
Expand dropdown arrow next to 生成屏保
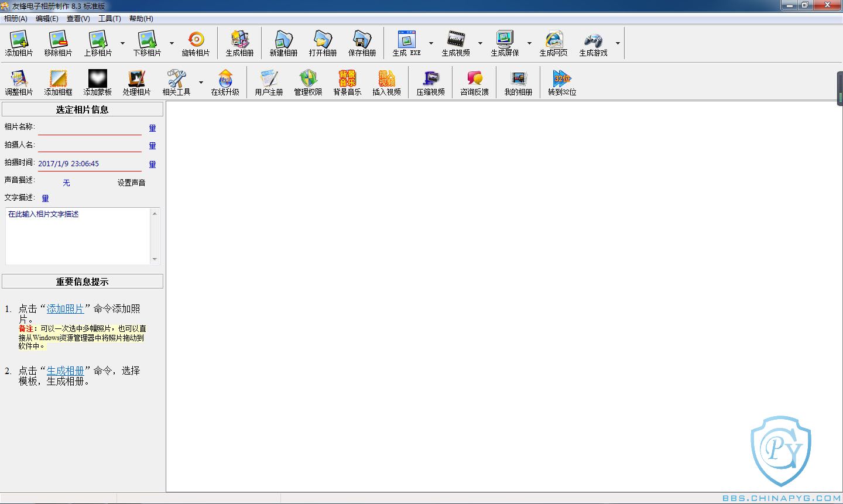coord(529,43)
